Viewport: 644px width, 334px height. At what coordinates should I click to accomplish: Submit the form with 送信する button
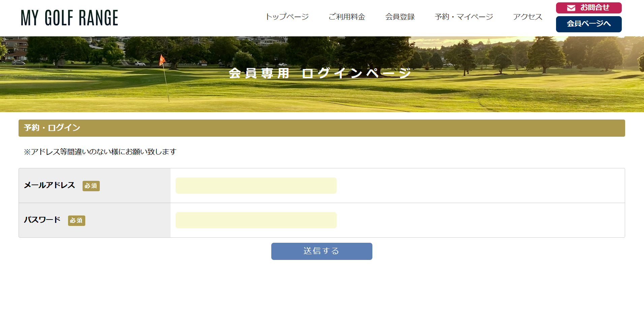click(321, 251)
